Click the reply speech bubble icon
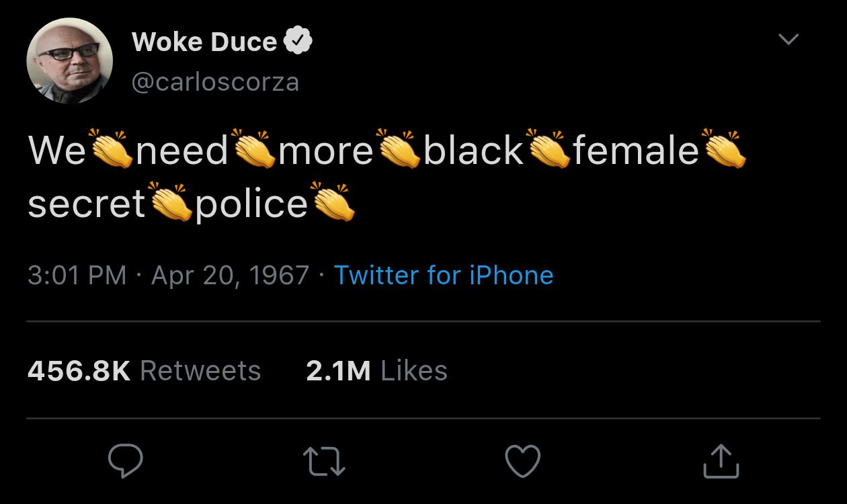 (x=125, y=461)
